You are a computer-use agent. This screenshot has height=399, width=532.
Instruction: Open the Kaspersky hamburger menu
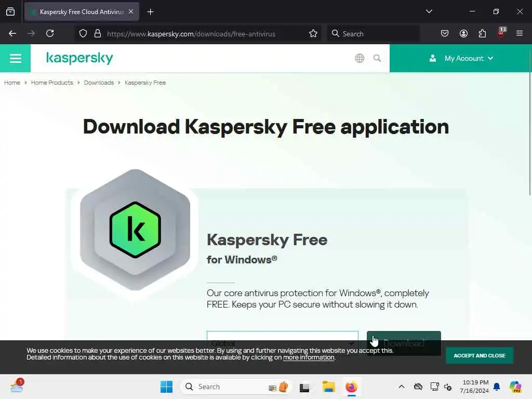(x=15, y=58)
